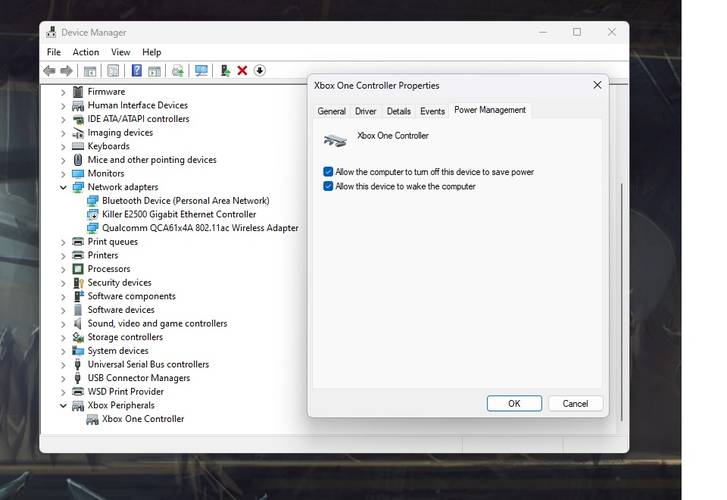Click OK in the Properties dialog
This screenshot has width=727, height=500.
pos(514,404)
